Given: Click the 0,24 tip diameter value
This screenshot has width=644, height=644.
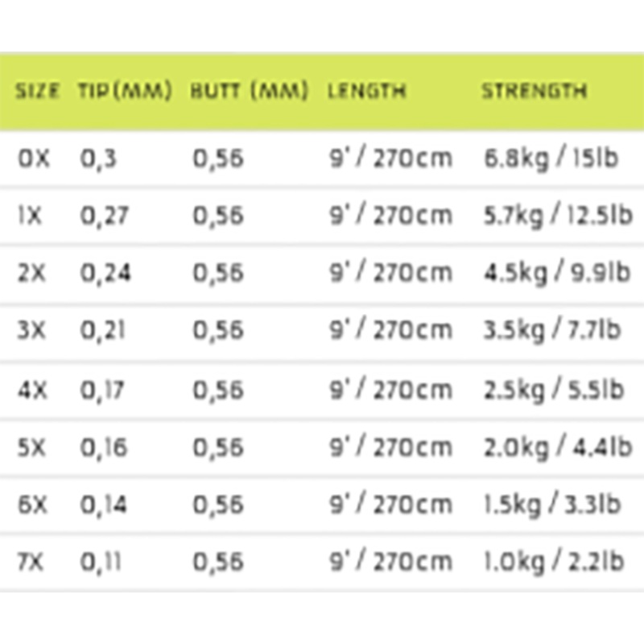Looking at the screenshot, I should pos(105,273).
